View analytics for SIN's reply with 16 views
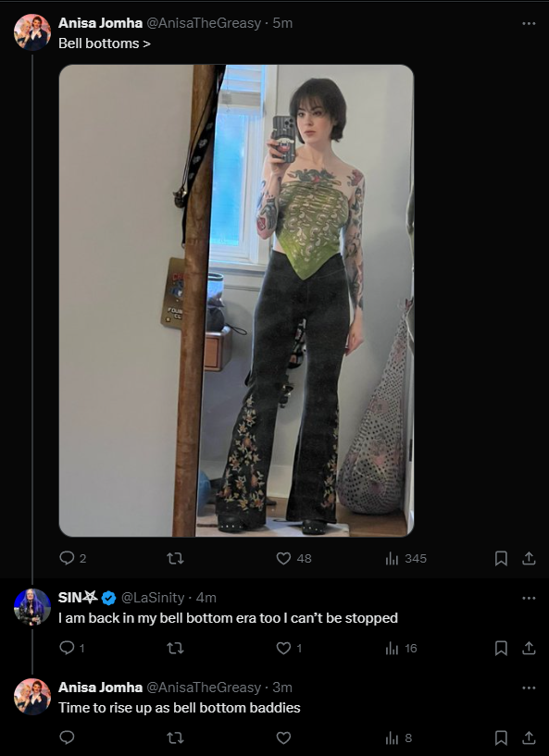The width and height of the screenshot is (549, 756). tap(402, 648)
